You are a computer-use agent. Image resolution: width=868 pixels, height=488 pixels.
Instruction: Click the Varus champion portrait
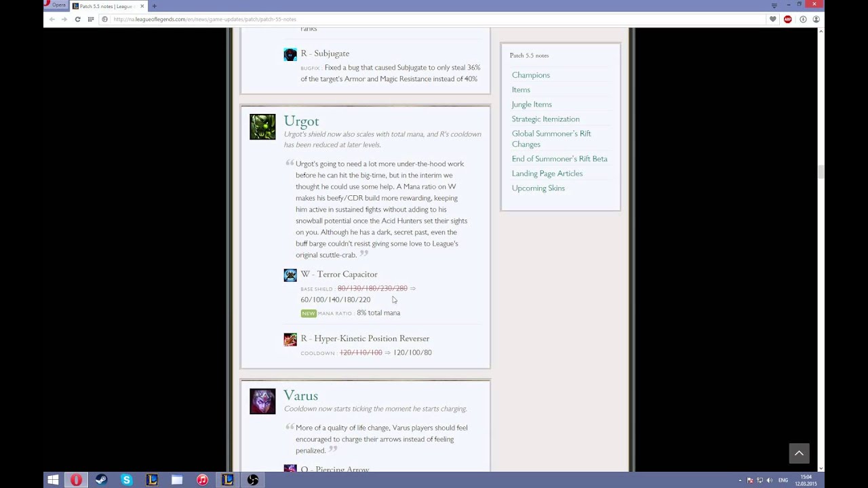262,401
